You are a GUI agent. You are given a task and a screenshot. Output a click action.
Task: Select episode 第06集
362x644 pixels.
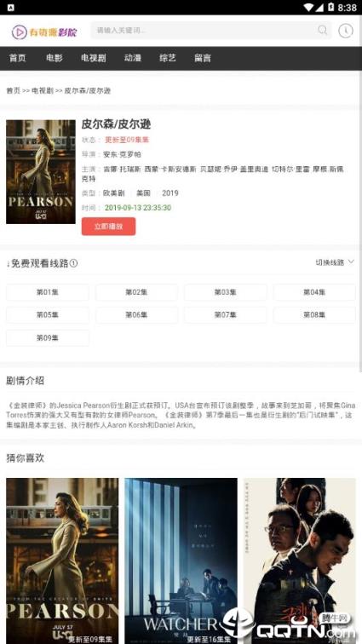click(x=136, y=315)
